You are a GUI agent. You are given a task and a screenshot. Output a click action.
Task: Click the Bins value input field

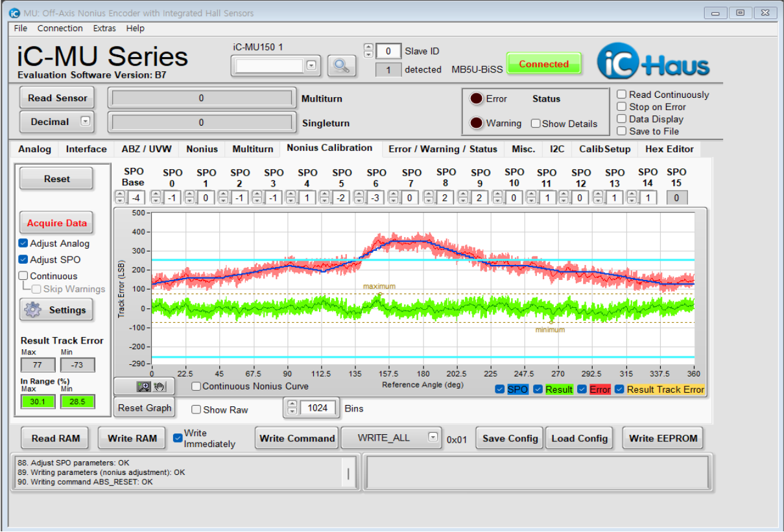[x=318, y=408]
